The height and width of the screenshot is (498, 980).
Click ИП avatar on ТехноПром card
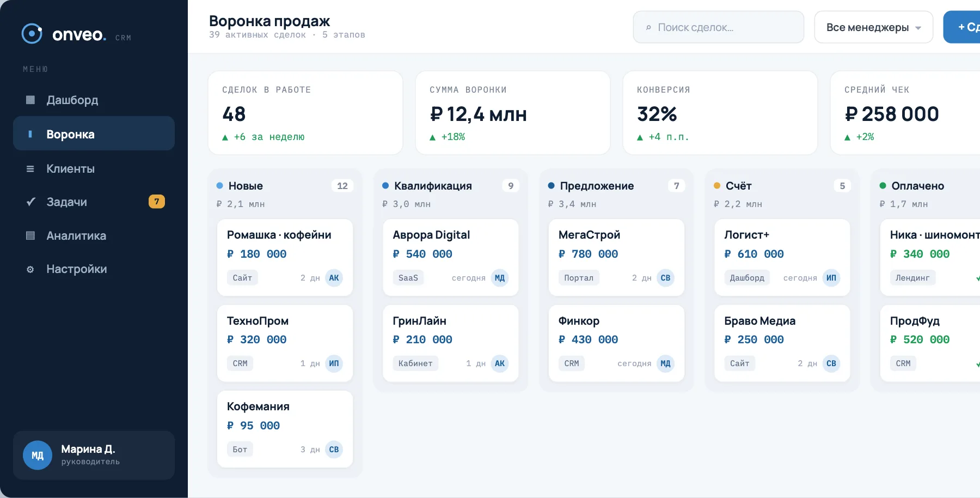point(334,363)
